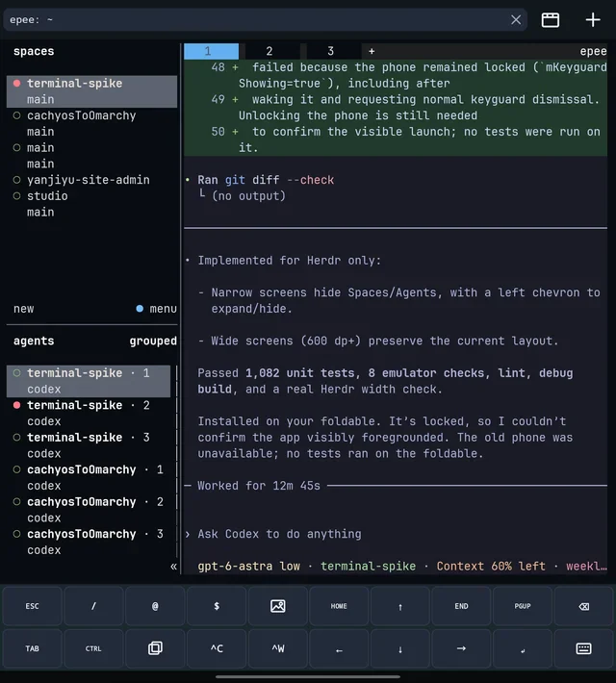Viewport: 616px width, 683px height.
Task: Click the agents scrollbar track
Action: (176, 462)
